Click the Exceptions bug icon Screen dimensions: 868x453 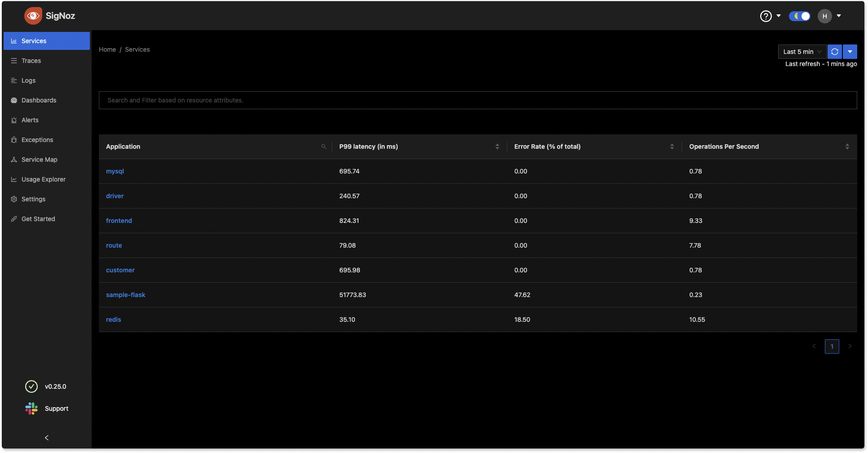point(14,140)
